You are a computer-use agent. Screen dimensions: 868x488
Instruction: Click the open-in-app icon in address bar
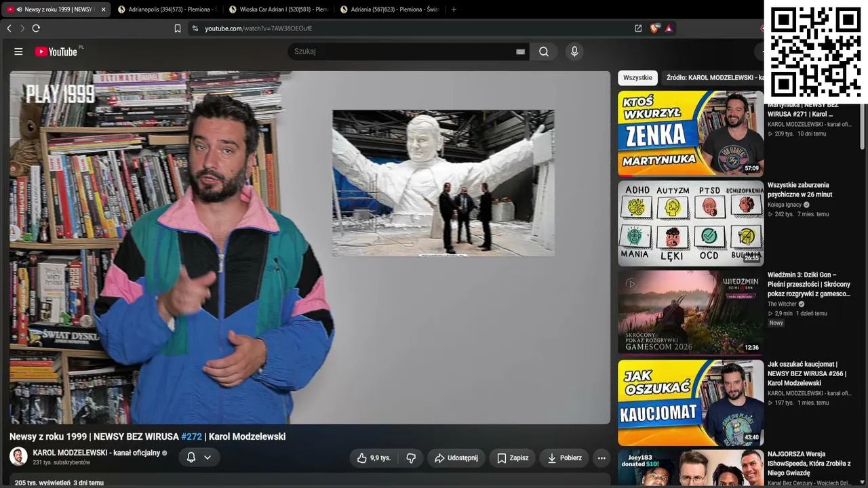[638, 28]
